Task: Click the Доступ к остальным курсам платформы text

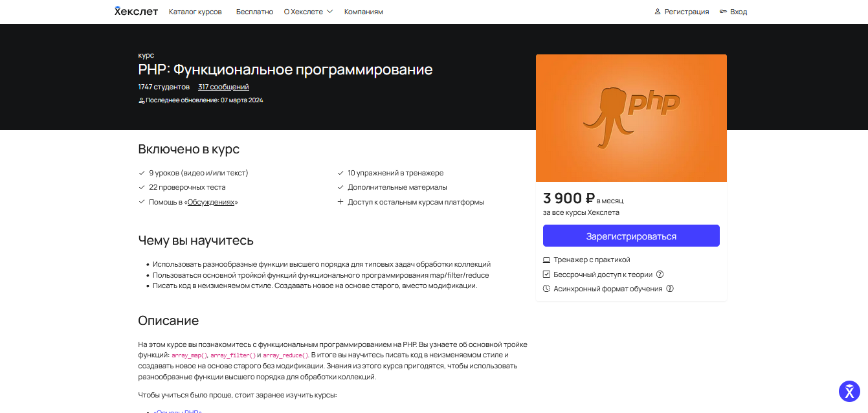Action: coord(416,202)
